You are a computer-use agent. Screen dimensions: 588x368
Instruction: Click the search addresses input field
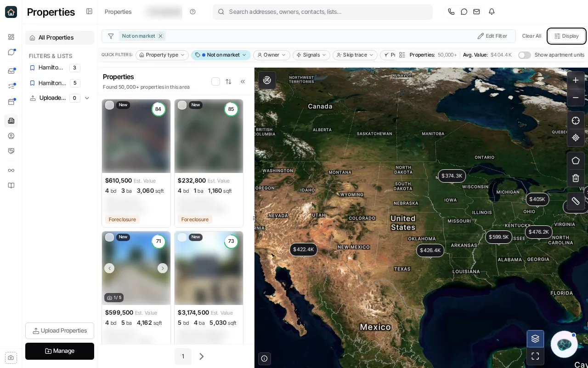click(x=322, y=12)
